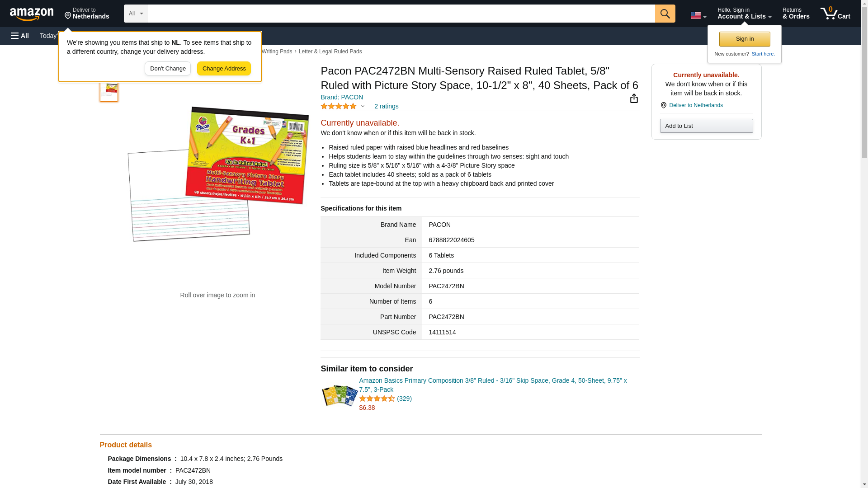The width and height of the screenshot is (868, 488).
Task: Open the Brand: PACON link
Action: coord(342,97)
